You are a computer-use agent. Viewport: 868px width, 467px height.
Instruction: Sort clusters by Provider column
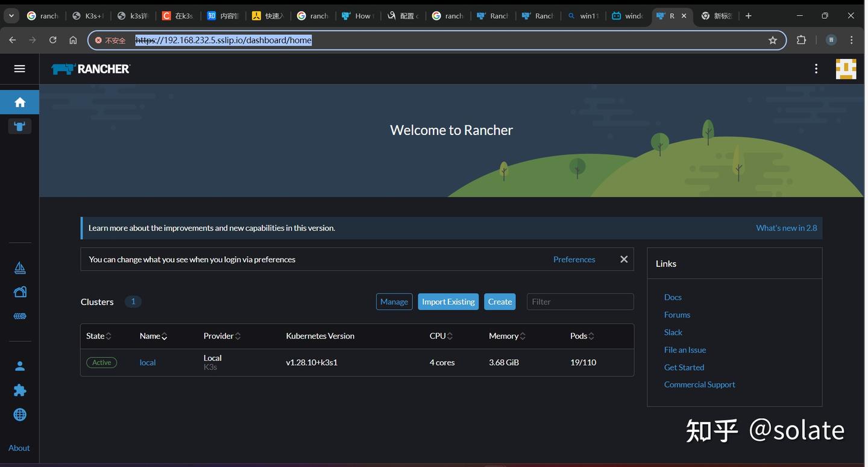222,336
